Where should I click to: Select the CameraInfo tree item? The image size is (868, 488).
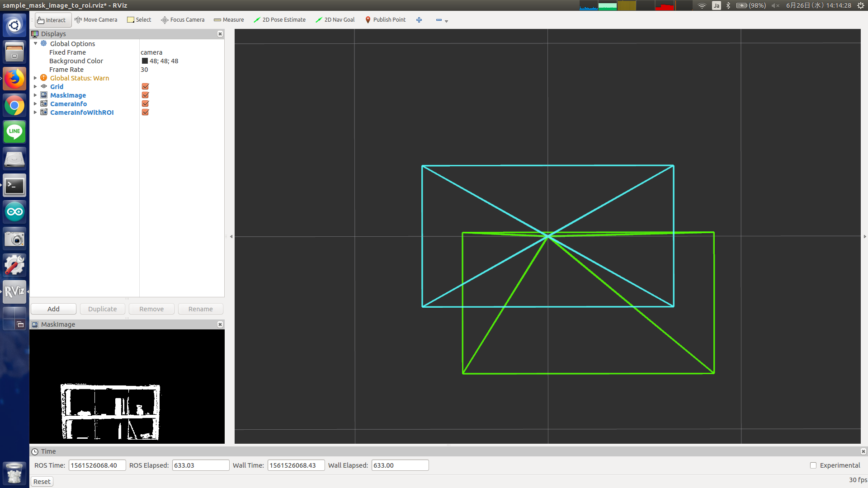click(68, 104)
